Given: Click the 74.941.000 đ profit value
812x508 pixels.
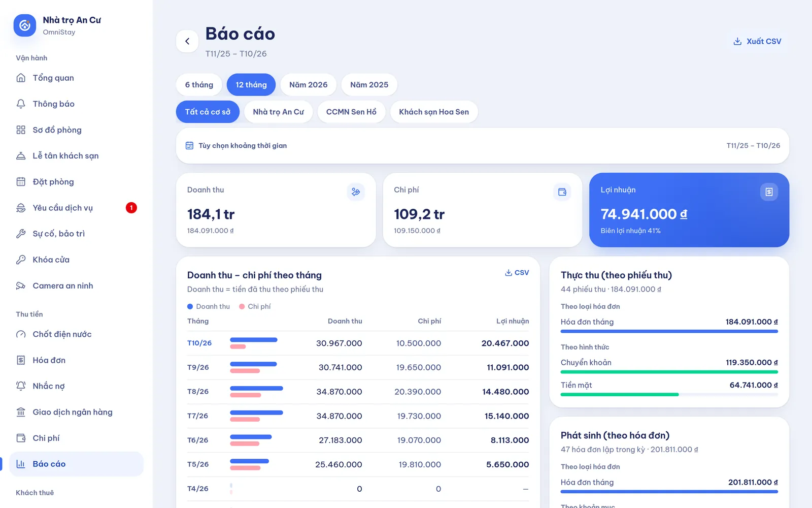Looking at the screenshot, I should [644, 214].
